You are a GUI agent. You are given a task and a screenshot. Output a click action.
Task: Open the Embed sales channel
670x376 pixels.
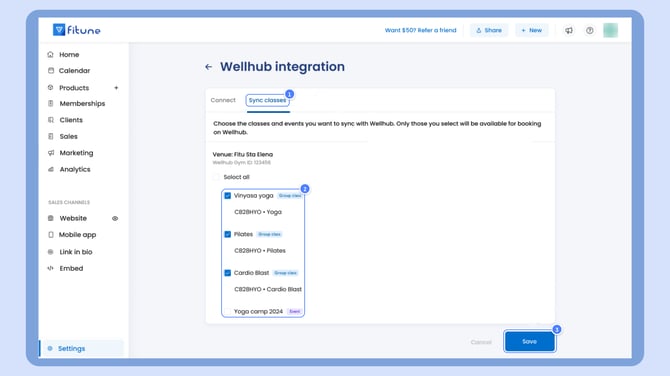pyautogui.click(x=71, y=268)
